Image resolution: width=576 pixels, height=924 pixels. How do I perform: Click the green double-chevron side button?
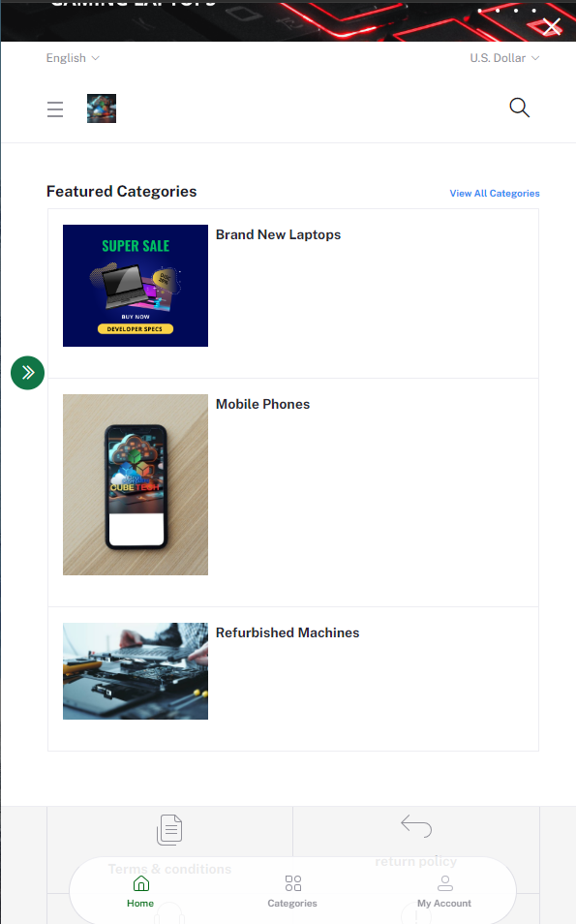pos(28,373)
